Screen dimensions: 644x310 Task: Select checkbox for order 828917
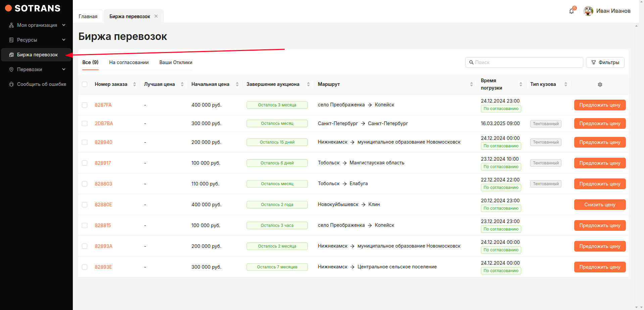point(85,163)
